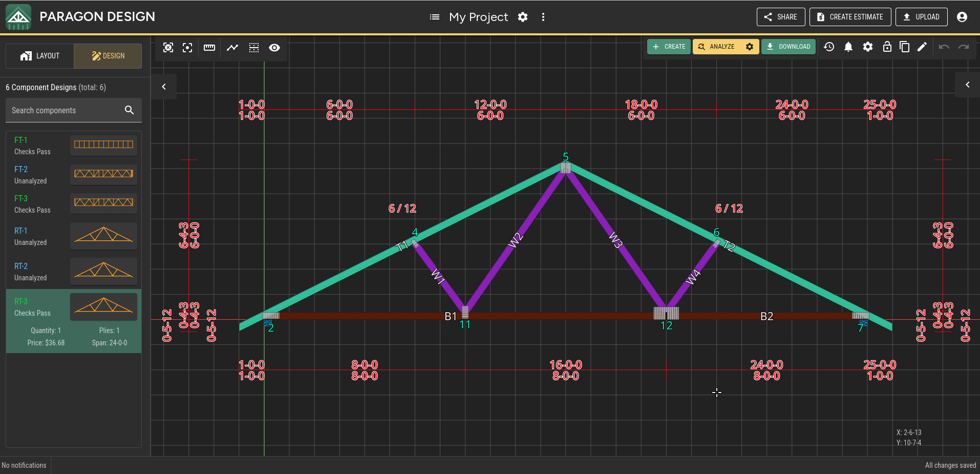Click the line graph analysis icon
Screen dimensions: 980x474
(232, 48)
